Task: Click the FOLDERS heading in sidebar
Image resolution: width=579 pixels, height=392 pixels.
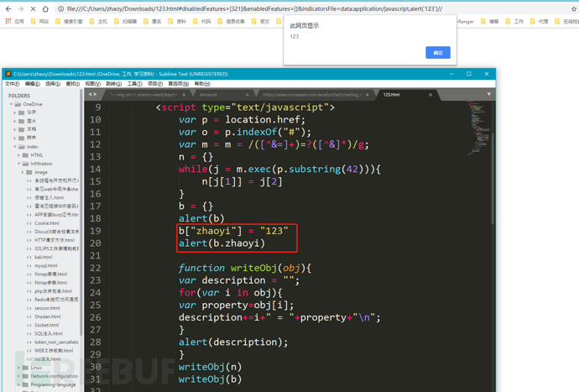Action: [19, 96]
